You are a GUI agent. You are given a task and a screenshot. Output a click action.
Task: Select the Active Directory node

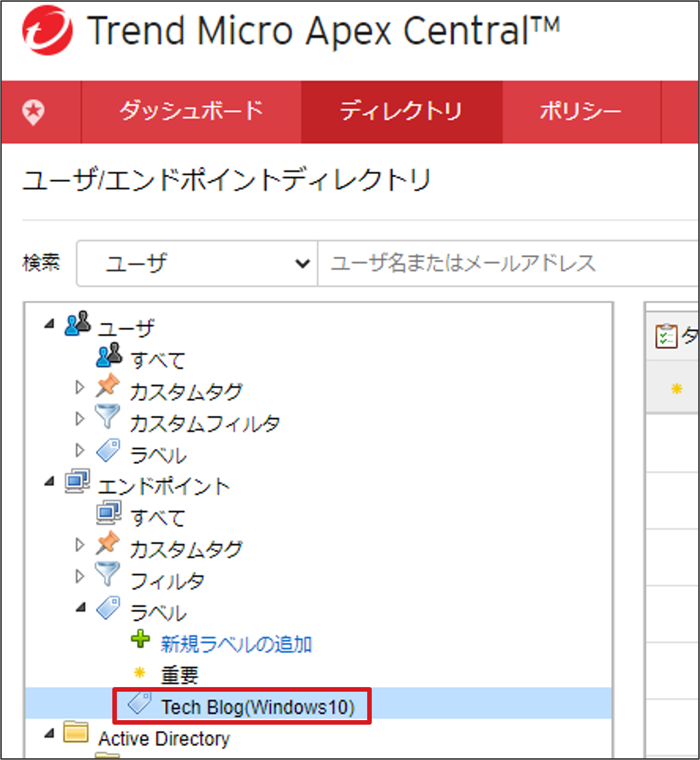pyautogui.click(x=164, y=738)
